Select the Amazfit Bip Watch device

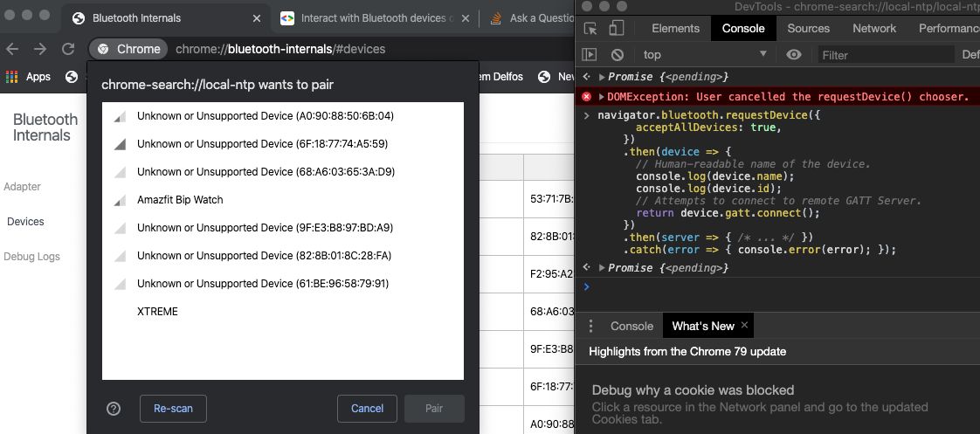coord(282,200)
